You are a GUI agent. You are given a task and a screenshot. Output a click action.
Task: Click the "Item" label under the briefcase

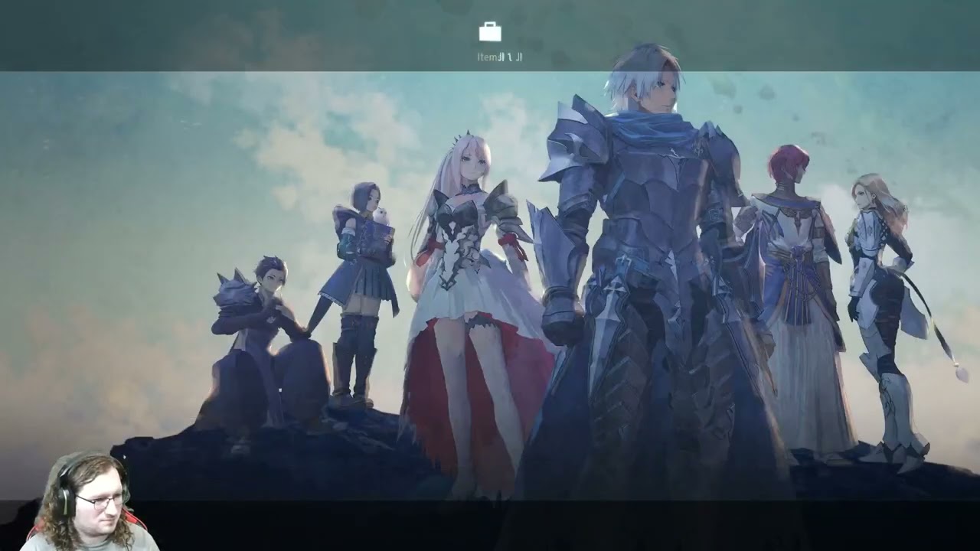(x=488, y=57)
